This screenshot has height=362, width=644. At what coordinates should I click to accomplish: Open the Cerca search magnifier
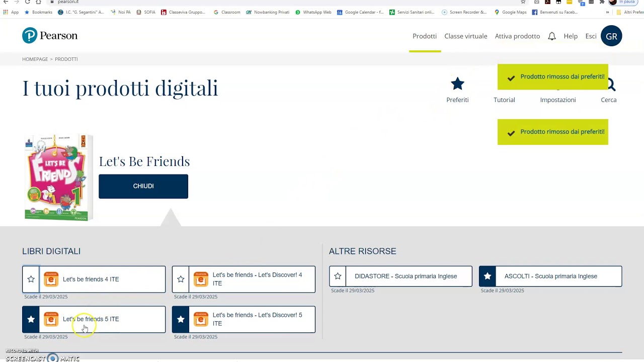coord(609,90)
